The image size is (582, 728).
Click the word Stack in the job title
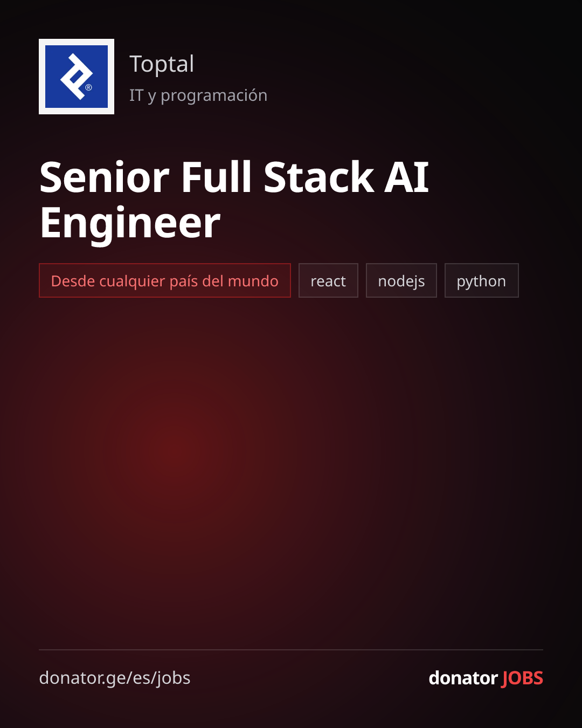[x=318, y=177]
